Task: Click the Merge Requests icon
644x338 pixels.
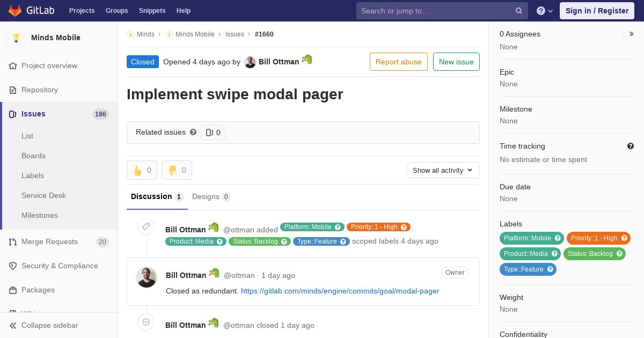Action: pyautogui.click(x=13, y=241)
